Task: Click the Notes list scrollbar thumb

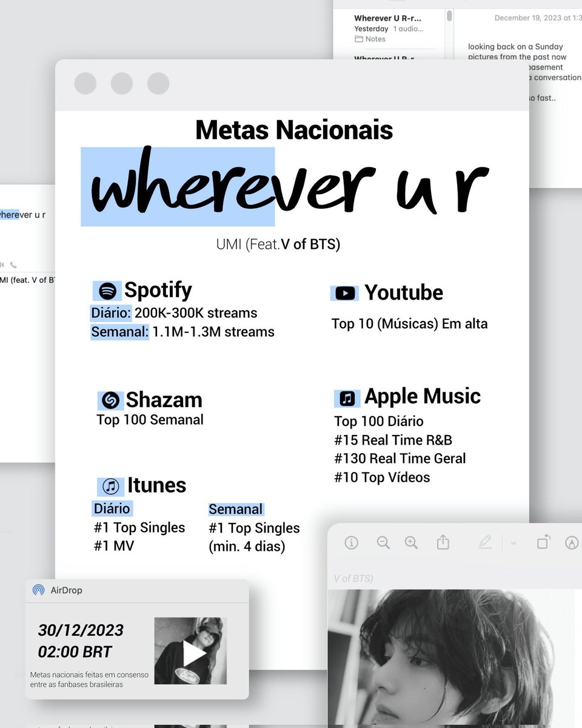Action: [x=449, y=16]
